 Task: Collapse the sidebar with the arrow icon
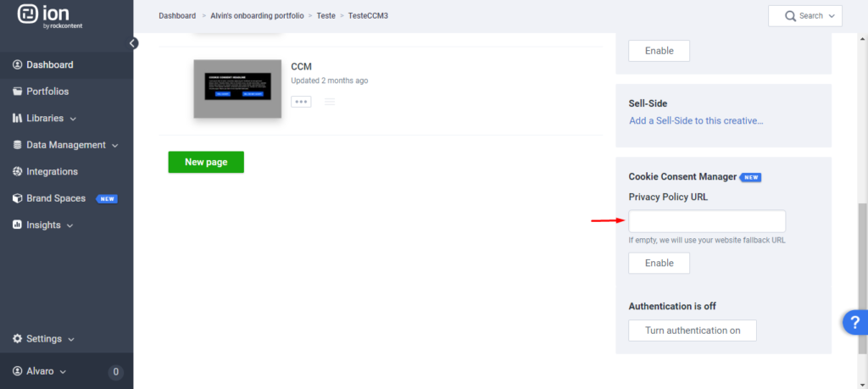133,43
